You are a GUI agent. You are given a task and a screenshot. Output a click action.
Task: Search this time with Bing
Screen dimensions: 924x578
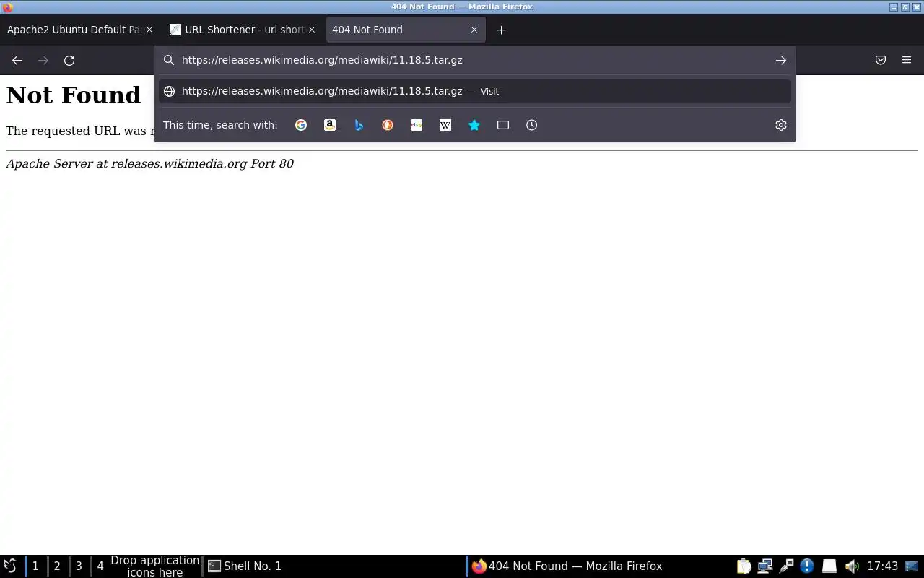pyautogui.click(x=359, y=125)
